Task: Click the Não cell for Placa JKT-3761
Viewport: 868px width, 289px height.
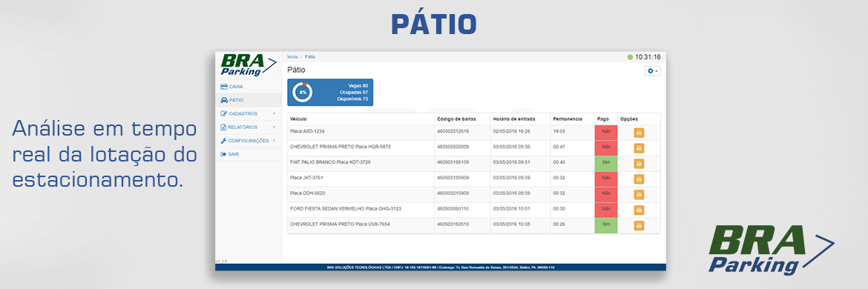Action: coord(605,179)
